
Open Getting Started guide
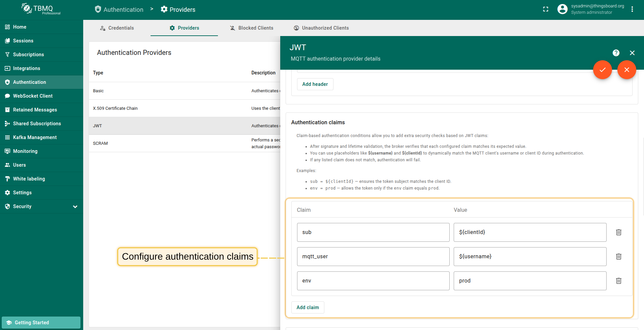tap(41, 323)
